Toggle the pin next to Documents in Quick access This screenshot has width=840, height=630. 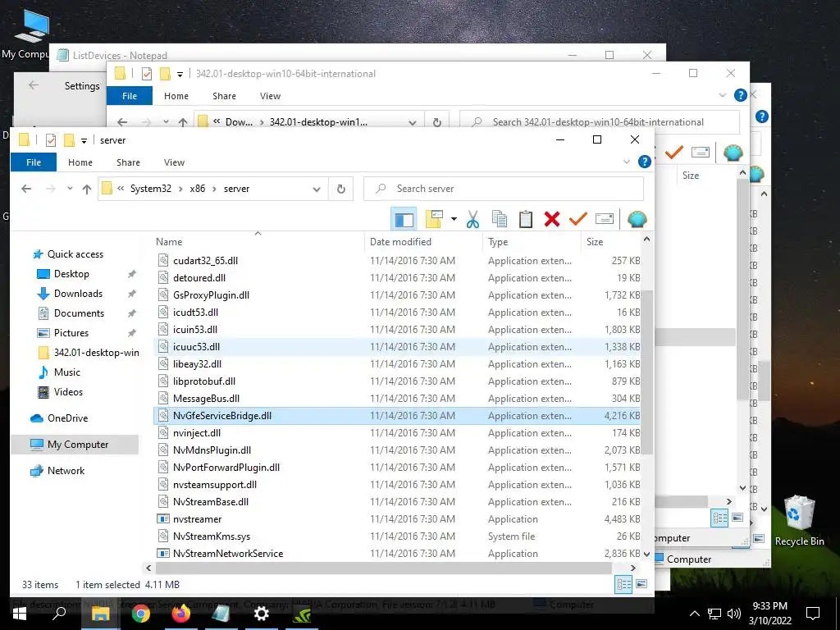[x=131, y=313]
